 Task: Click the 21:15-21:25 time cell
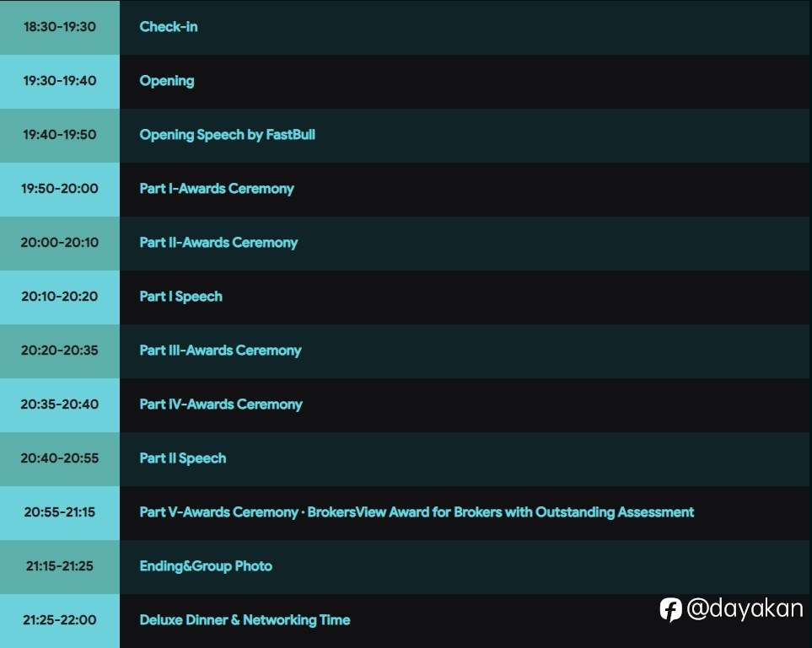60,566
